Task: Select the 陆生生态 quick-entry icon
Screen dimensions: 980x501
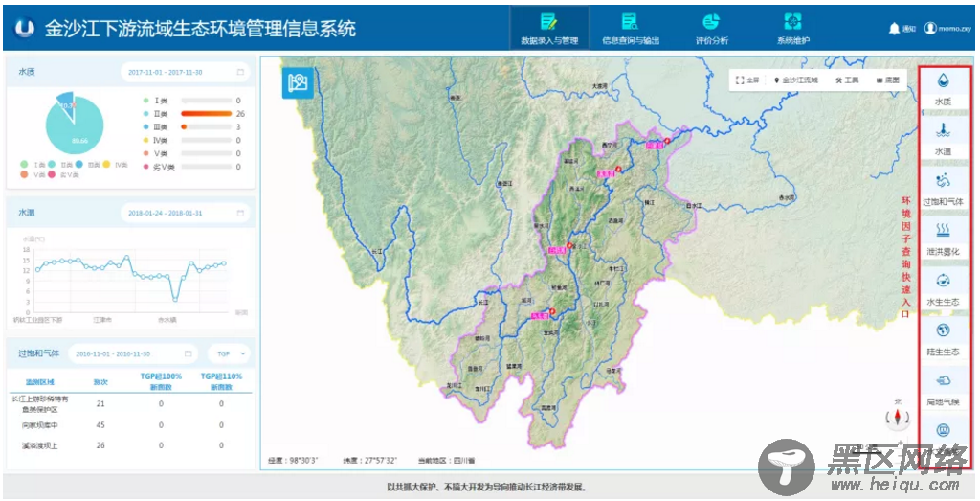Action: tap(943, 330)
